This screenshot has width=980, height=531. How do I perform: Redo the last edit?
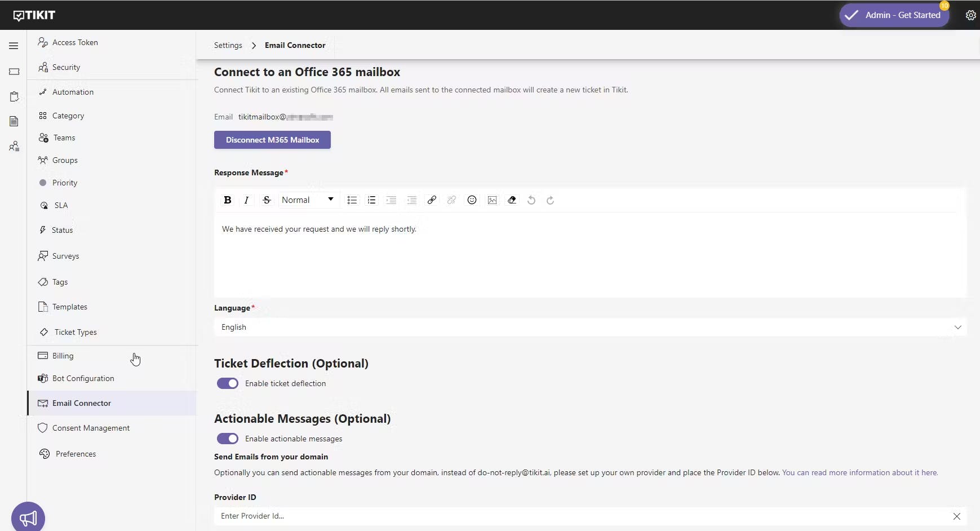tap(551, 200)
